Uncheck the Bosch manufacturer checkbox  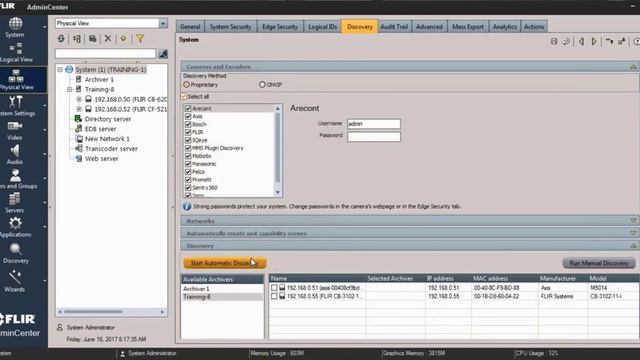188,124
